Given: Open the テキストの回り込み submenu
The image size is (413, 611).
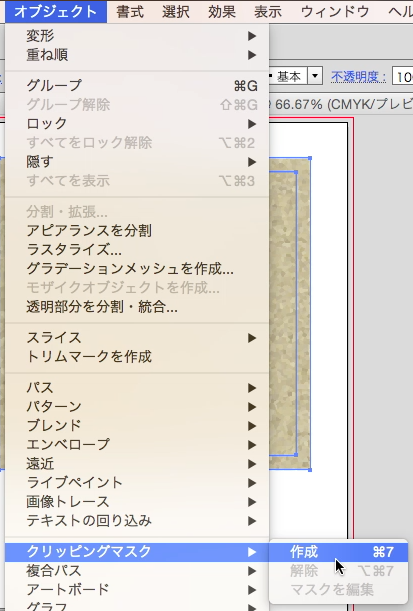Looking at the screenshot, I should 137,521.
